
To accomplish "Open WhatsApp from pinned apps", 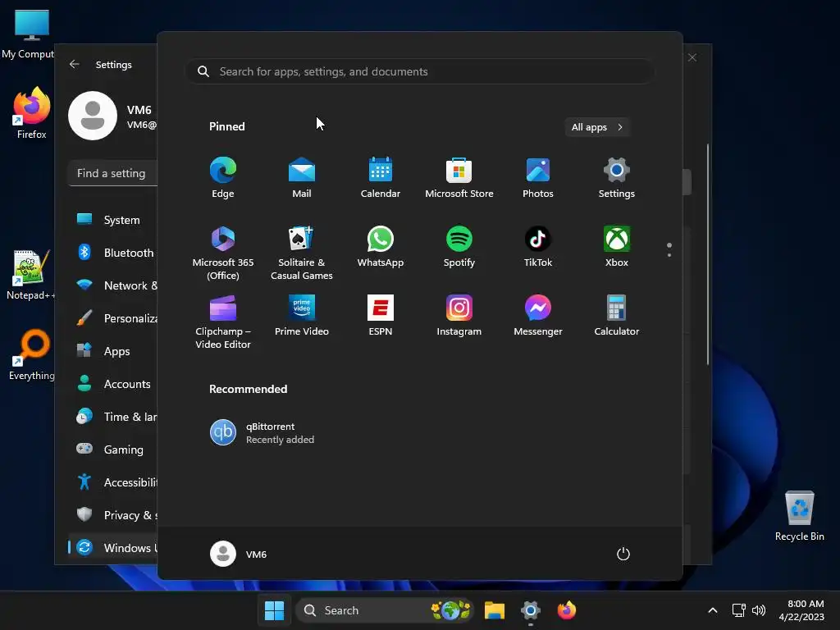I will click(x=381, y=248).
